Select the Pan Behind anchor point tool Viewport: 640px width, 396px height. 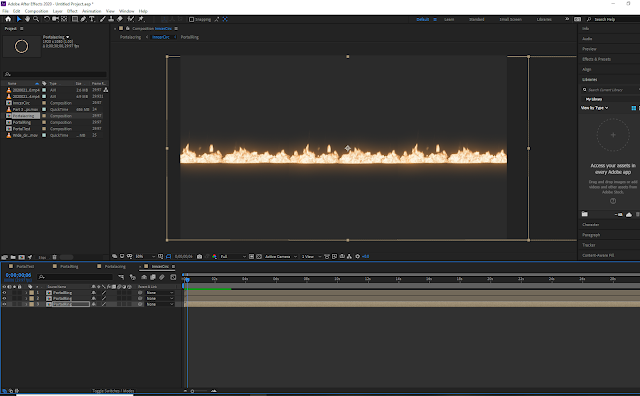[x=64, y=19]
